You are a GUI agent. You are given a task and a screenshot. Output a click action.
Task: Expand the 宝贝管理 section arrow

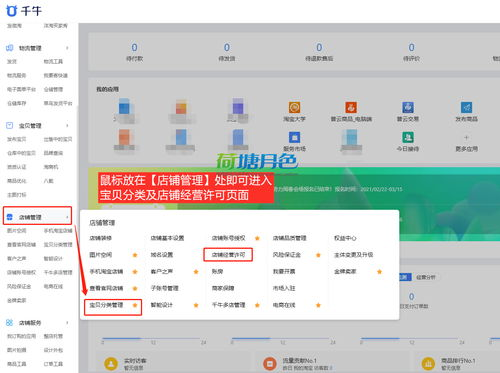click(x=67, y=126)
